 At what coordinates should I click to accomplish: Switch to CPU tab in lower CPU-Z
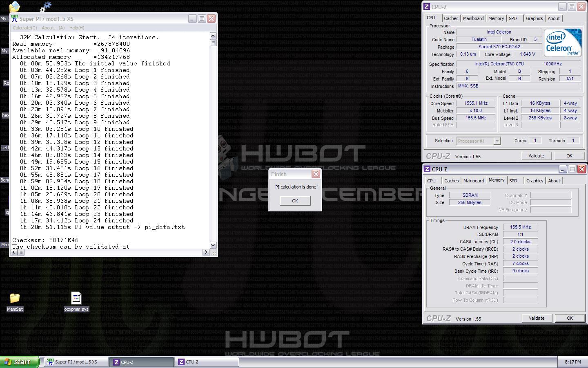tap(432, 181)
